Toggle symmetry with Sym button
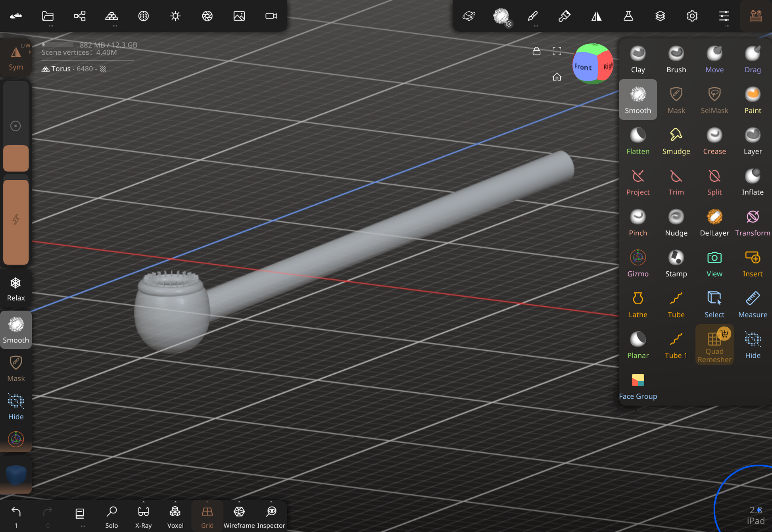 16,58
